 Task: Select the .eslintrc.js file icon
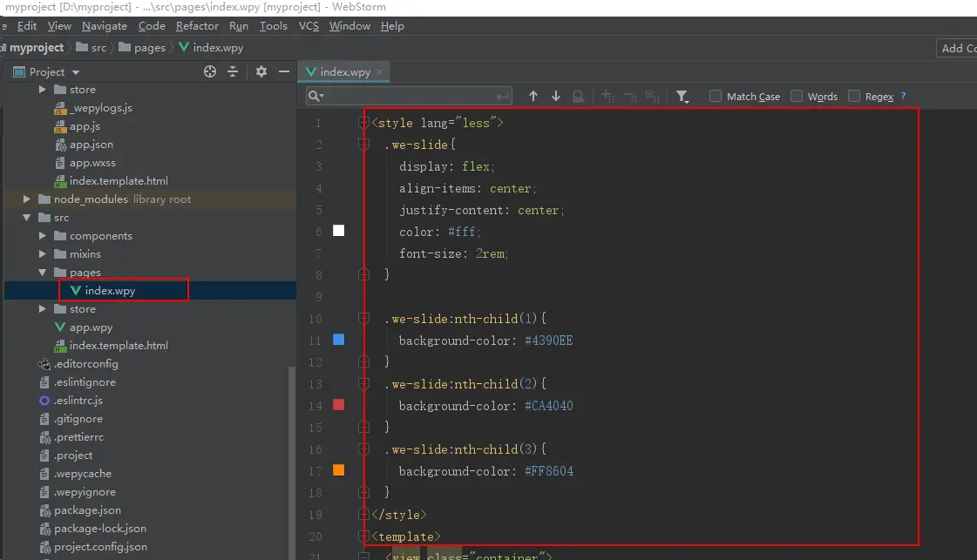pyautogui.click(x=44, y=401)
